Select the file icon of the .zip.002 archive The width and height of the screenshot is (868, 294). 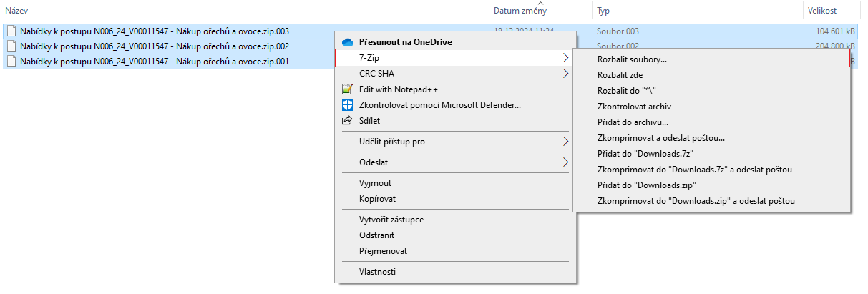(11, 46)
